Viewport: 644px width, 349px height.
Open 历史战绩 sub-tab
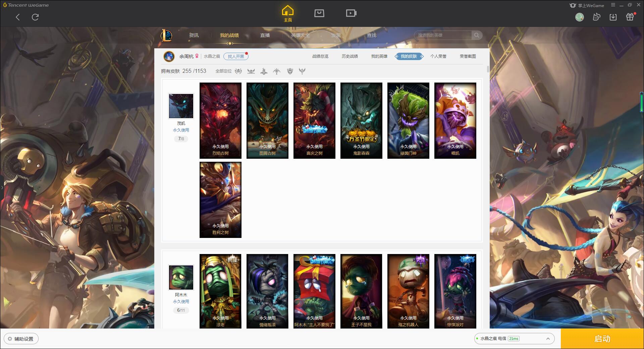(x=350, y=56)
